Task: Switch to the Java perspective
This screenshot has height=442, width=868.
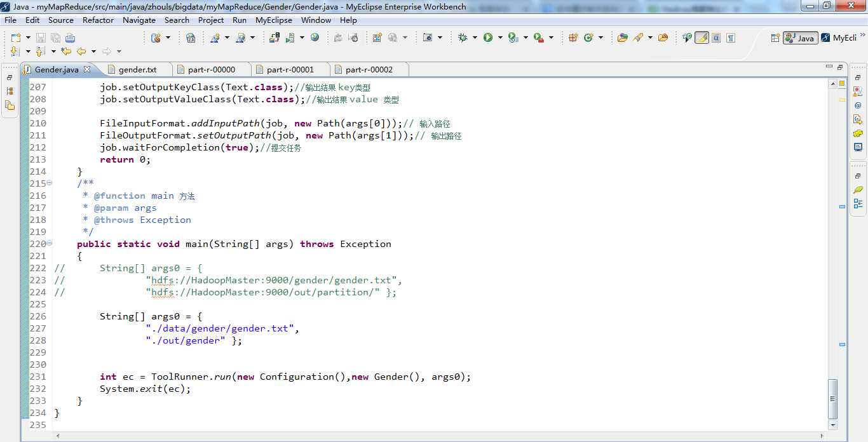Action: click(x=800, y=38)
